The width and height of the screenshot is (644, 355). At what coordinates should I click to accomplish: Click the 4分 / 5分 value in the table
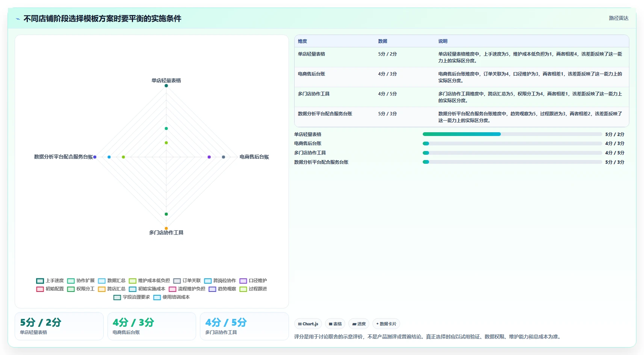coord(387,94)
